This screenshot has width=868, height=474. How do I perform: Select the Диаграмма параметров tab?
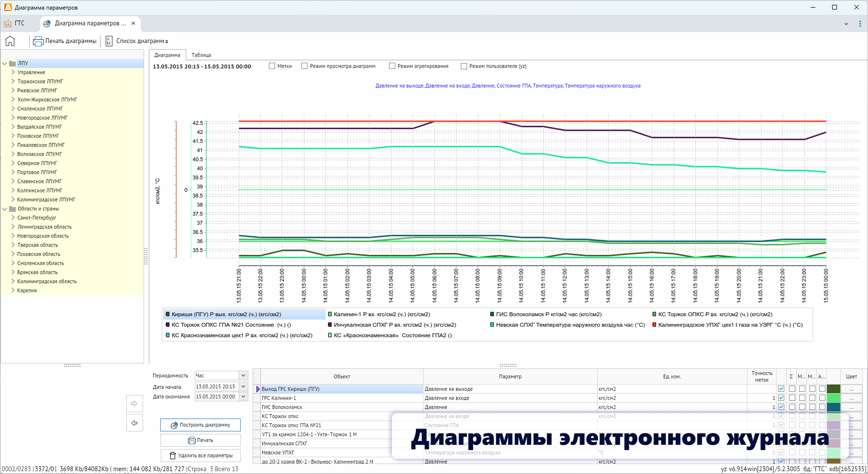[90, 23]
